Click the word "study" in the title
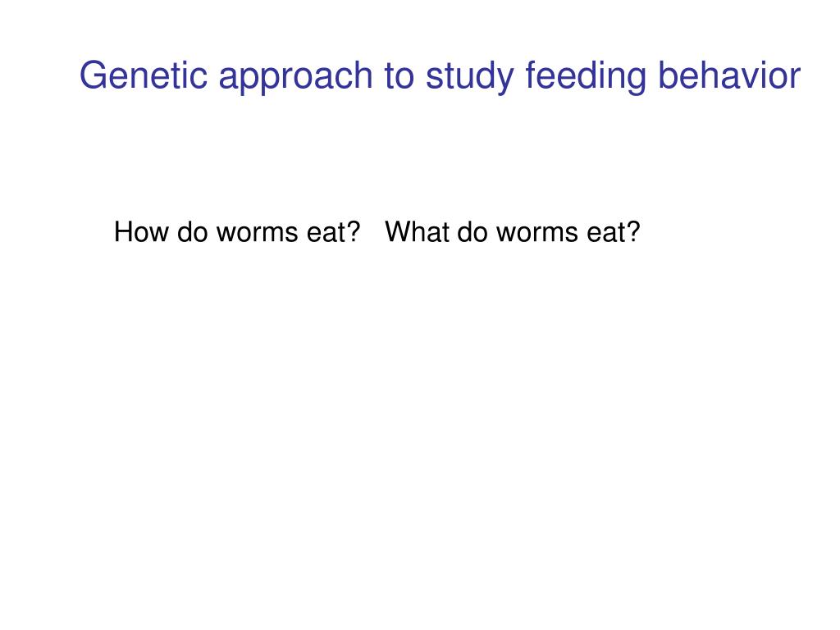 [470, 78]
